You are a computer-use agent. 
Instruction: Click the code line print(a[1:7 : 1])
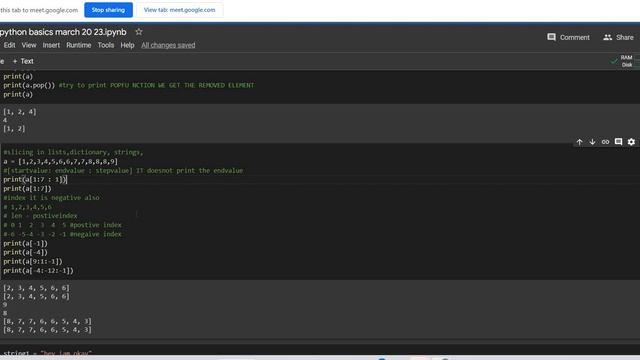click(35, 180)
